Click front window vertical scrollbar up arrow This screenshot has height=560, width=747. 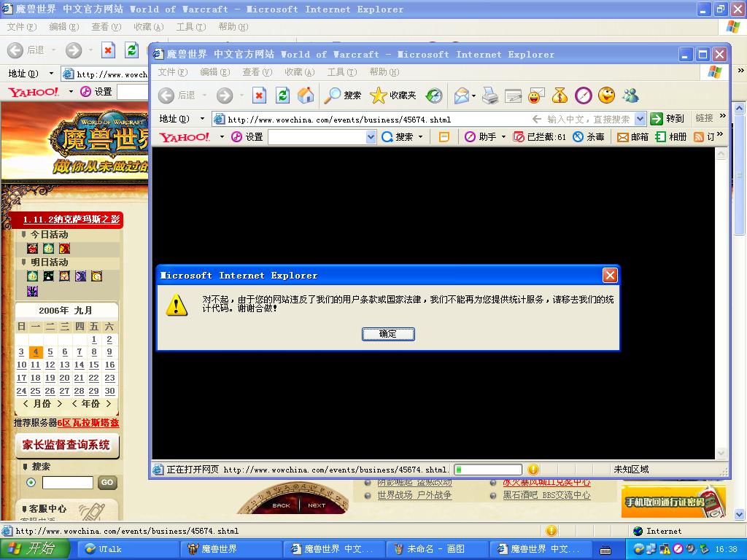721,154
